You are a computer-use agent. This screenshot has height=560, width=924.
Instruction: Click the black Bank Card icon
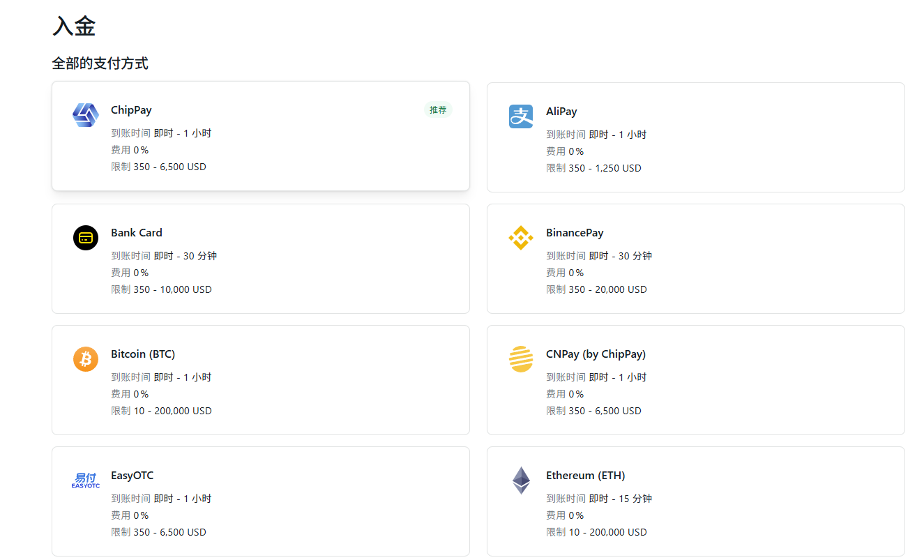(86, 238)
